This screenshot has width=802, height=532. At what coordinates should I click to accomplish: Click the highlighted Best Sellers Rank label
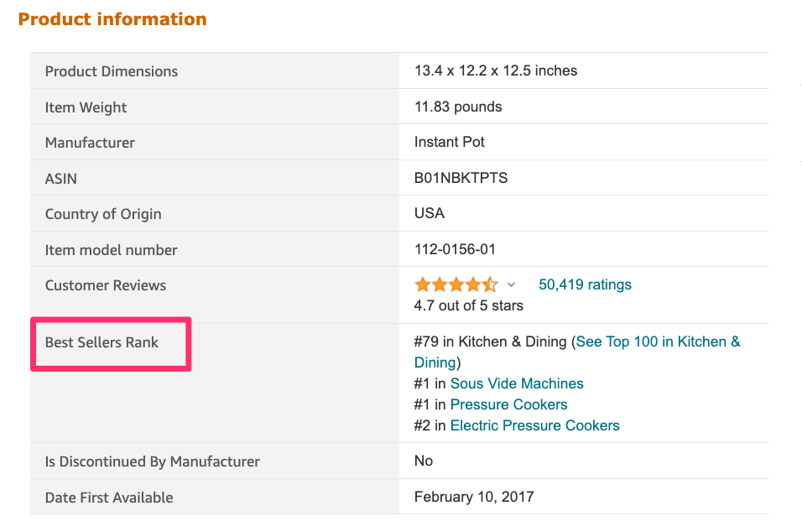(x=102, y=342)
